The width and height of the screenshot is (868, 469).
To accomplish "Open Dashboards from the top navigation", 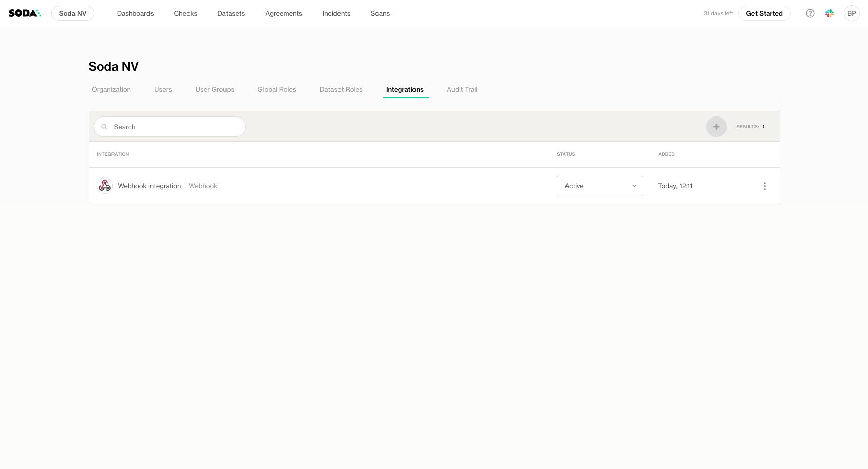I will (x=135, y=13).
